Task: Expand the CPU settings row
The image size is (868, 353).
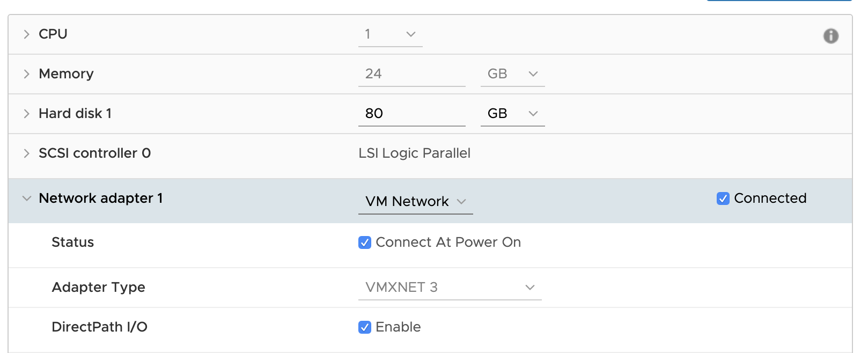Action: (26, 34)
